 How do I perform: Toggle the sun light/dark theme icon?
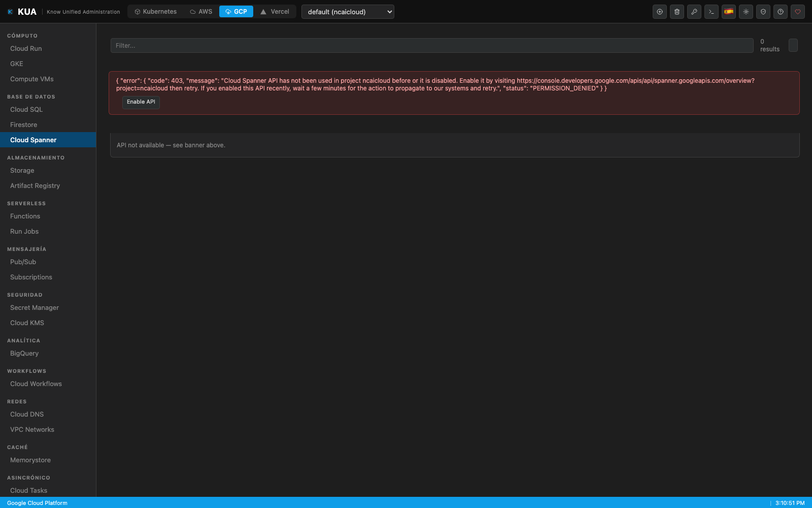746,12
